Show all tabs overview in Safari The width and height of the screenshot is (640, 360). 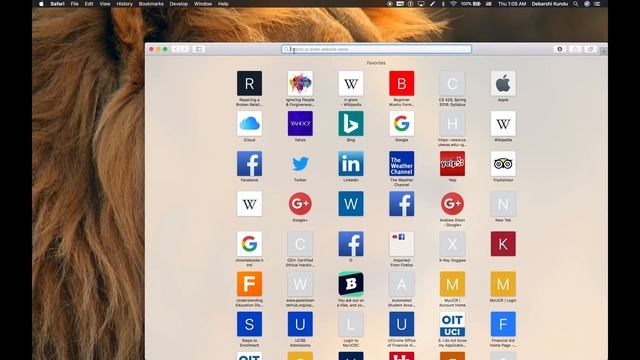pos(590,49)
